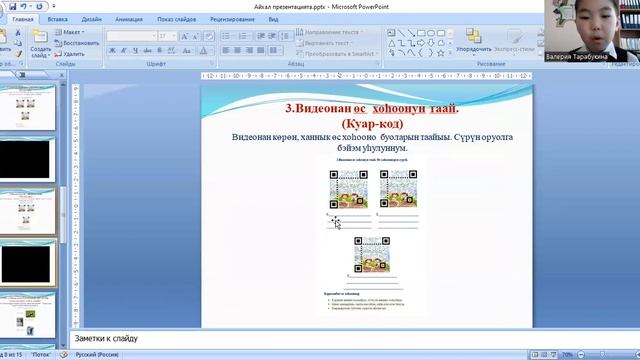Open the Рецензирование tab

(x=232, y=19)
